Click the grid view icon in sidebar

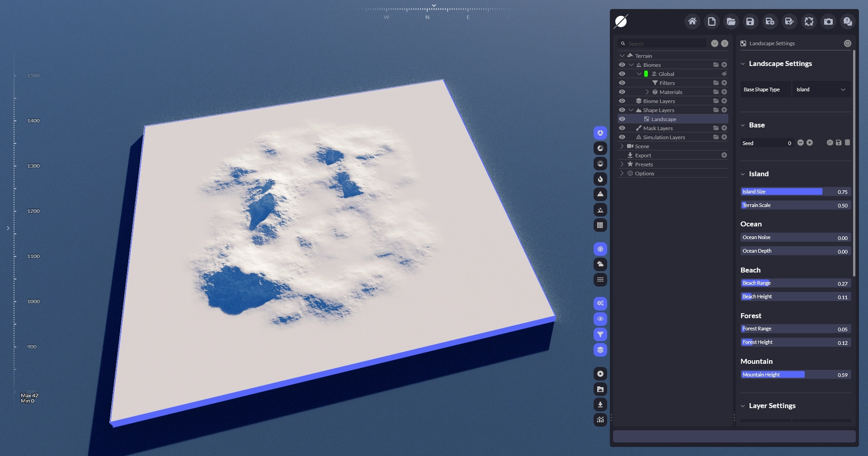pyautogui.click(x=600, y=225)
